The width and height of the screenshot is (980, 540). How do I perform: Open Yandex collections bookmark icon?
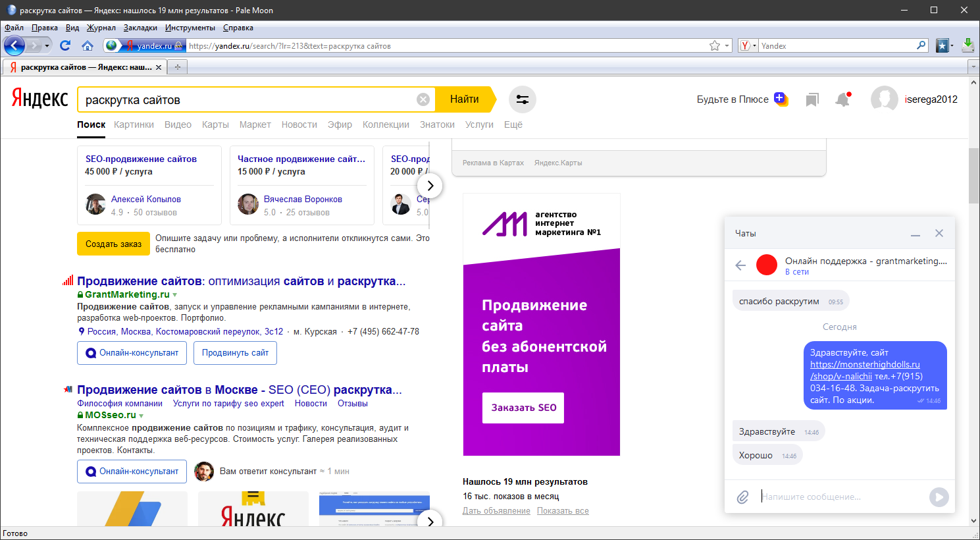(x=812, y=100)
